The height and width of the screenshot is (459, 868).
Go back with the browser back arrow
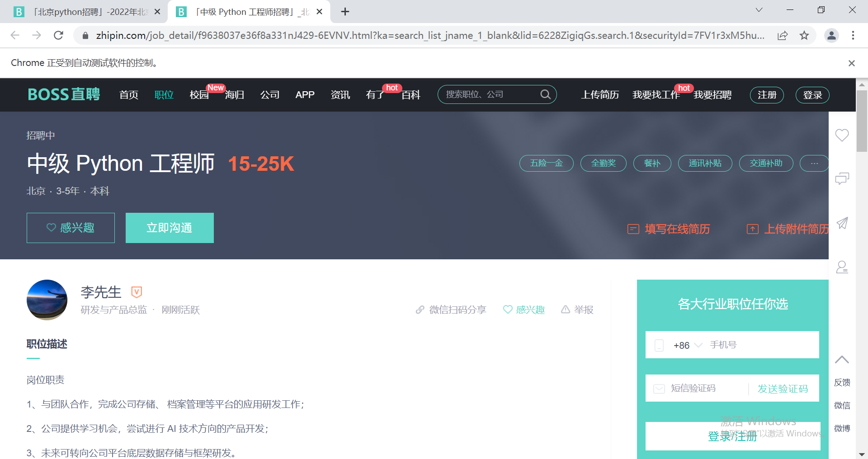pyautogui.click(x=15, y=35)
